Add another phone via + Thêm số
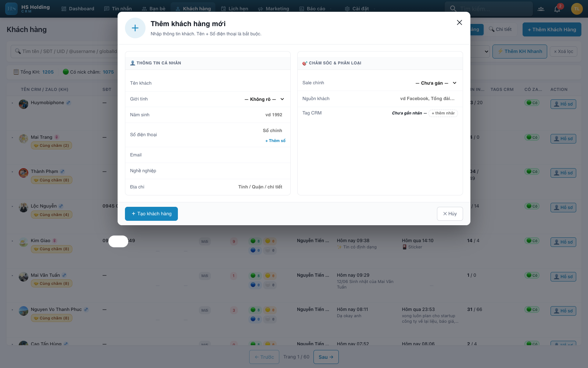 pyautogui.click(x=275, y=141)
